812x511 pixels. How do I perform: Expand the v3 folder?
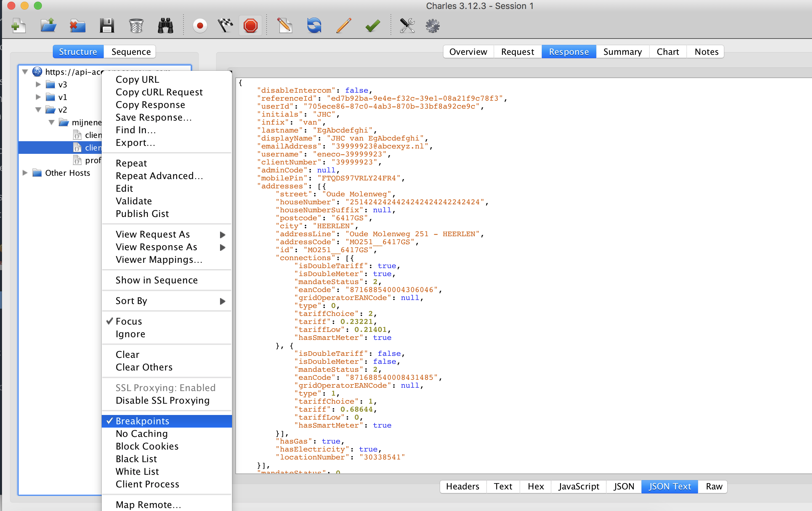coord(38,84)
